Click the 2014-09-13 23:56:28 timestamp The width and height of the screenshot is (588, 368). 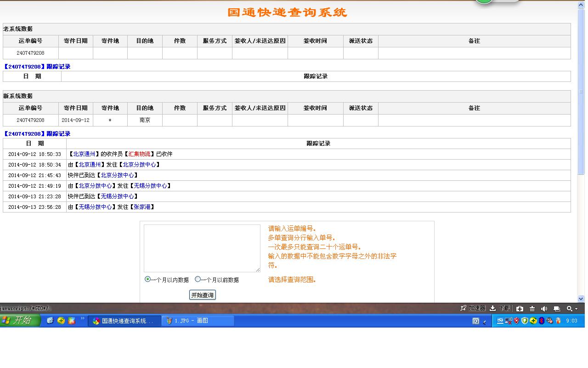coord(34,207)
